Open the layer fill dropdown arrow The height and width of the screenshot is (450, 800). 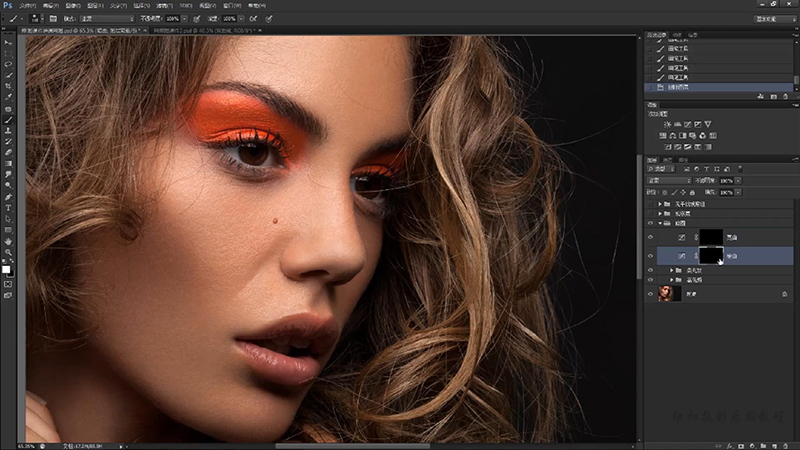(738, 192)
